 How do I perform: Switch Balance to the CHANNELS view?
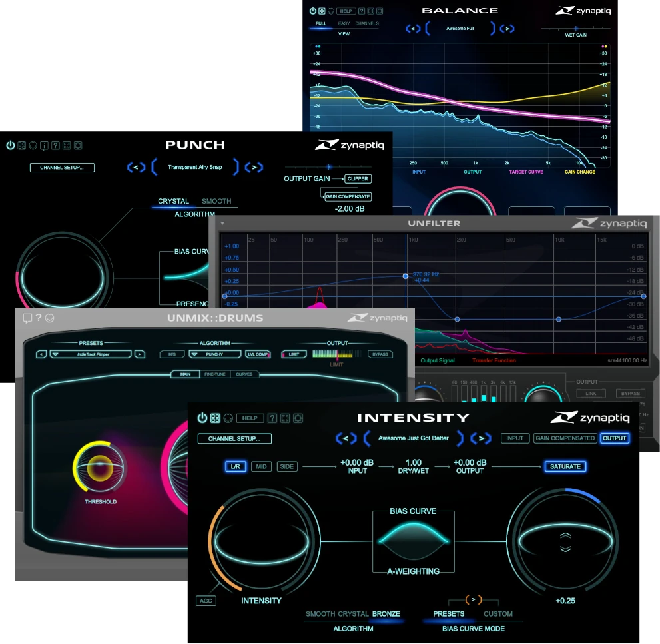pyautogui.click(x=368, y=23)
